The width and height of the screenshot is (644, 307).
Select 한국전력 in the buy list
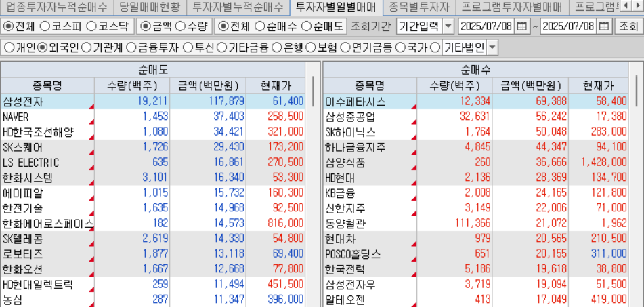(x=475, y=269)
